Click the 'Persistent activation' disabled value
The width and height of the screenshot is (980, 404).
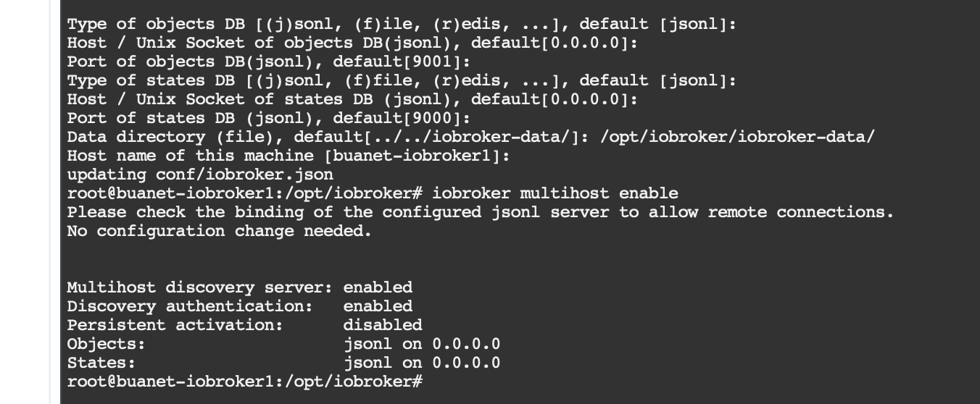382,325
